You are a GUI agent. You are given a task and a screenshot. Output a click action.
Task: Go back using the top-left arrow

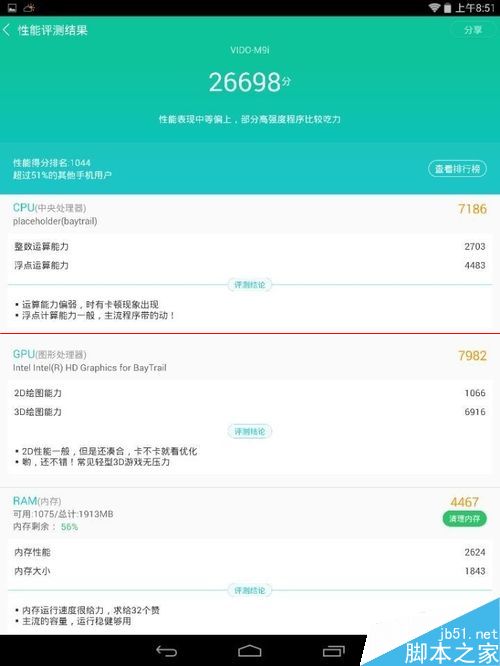tap(7, 30)
